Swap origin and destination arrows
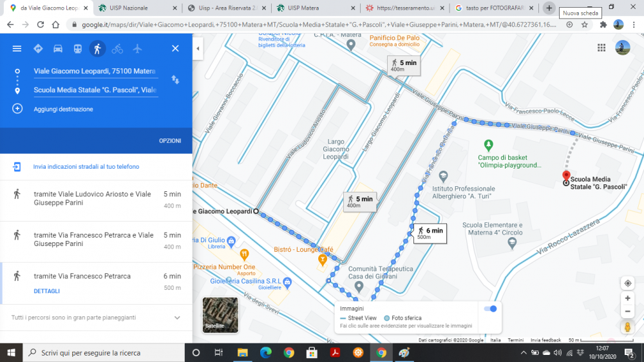The width and height of the screenshot is (644, 362). coord(175,80)
